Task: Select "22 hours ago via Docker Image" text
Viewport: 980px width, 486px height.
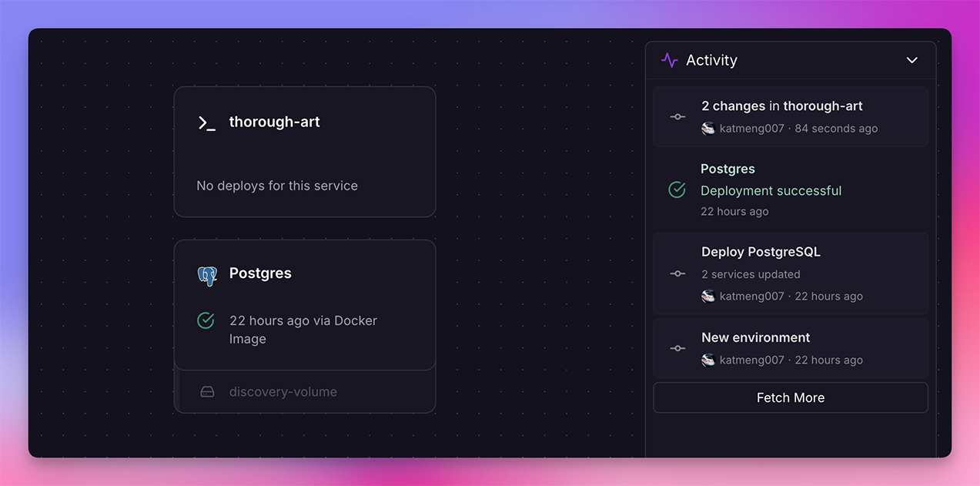Action: [x=303, y=330]
